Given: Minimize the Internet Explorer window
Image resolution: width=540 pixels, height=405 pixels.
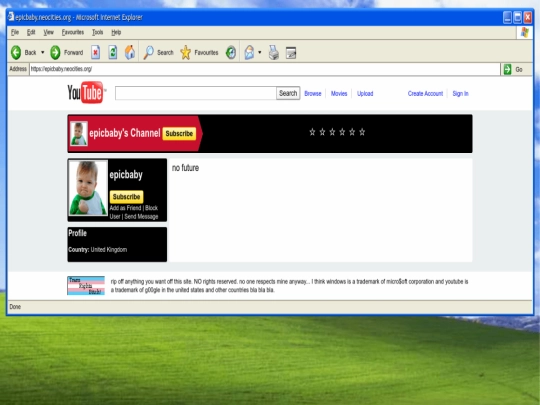Looking at the screenshot, I should (x=507, y=17).
